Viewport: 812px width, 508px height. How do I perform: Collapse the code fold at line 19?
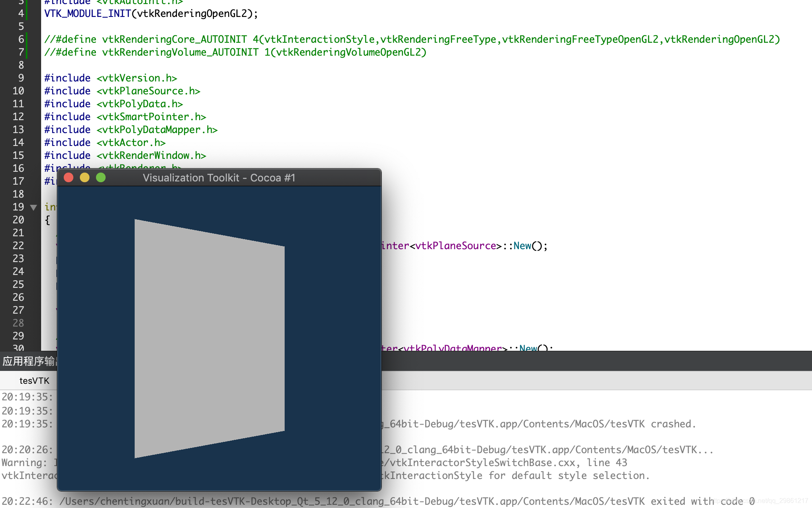[33, 208]
